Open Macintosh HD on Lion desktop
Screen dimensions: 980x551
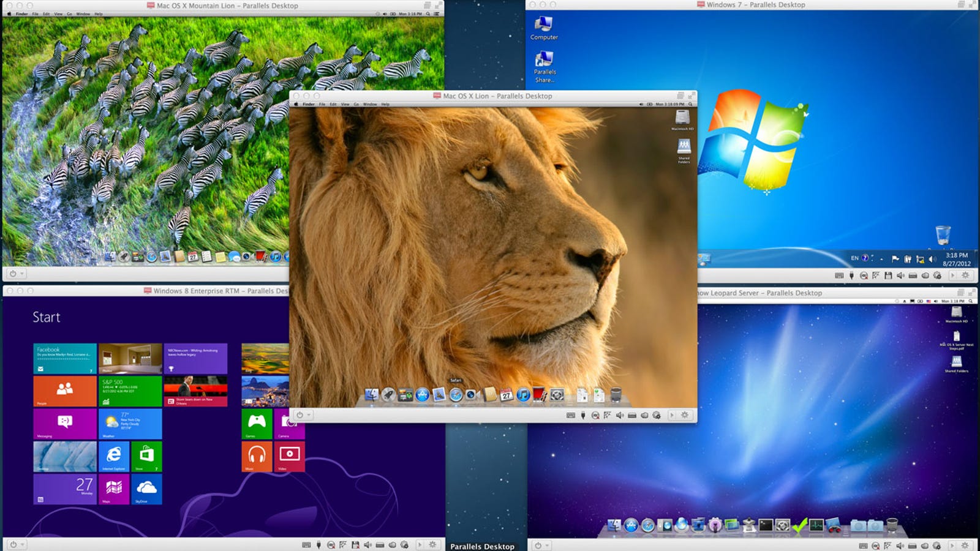pos(682,119)
